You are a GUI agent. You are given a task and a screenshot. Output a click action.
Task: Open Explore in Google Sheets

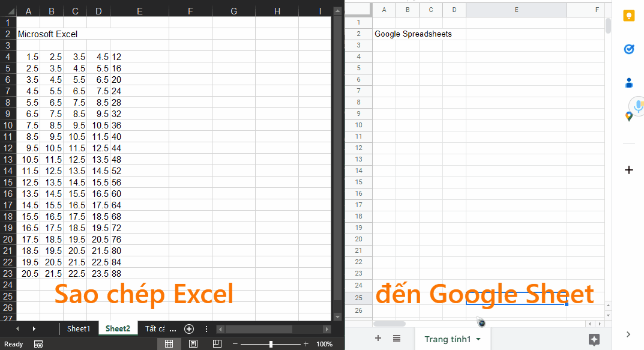tap(594, 339)
